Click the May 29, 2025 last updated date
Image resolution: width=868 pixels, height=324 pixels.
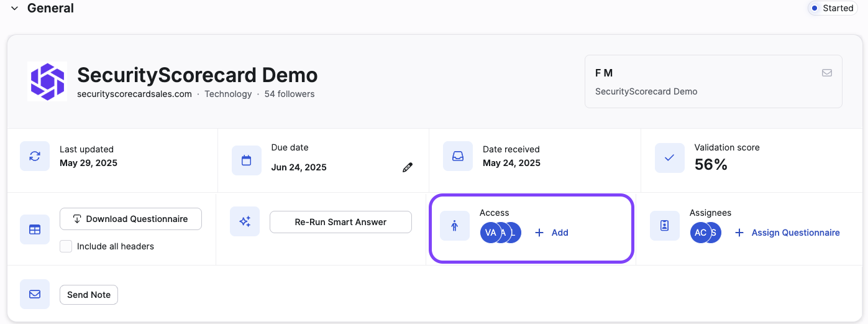coord(88,163)
